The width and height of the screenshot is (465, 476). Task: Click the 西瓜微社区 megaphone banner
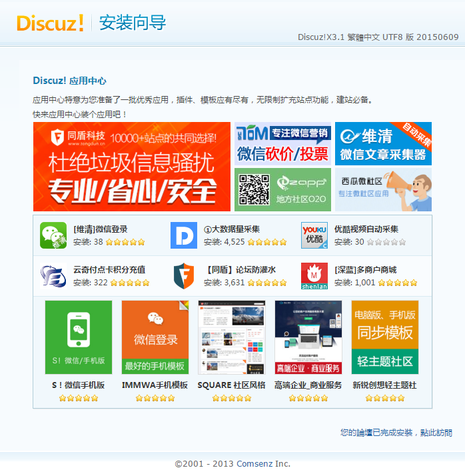(383, 190)
